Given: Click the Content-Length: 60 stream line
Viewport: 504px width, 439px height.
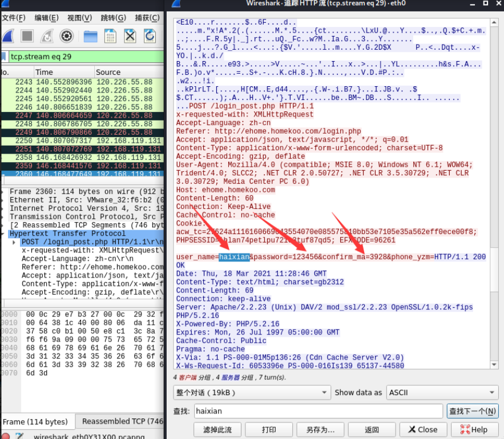Looking at the screenshot, I should pyautogui.click(x=215, y=198).
